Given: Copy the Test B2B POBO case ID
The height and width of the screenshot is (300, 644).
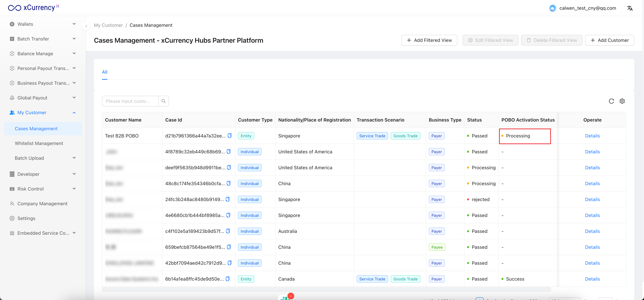Looking at the screenshot, I should pyautogui.click(x=229, y=136).
